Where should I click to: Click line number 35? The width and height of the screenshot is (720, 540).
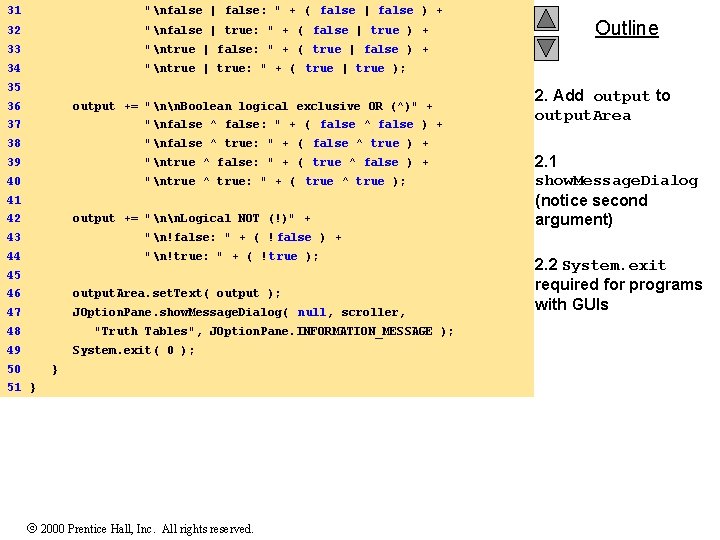(x=14, y=87)
